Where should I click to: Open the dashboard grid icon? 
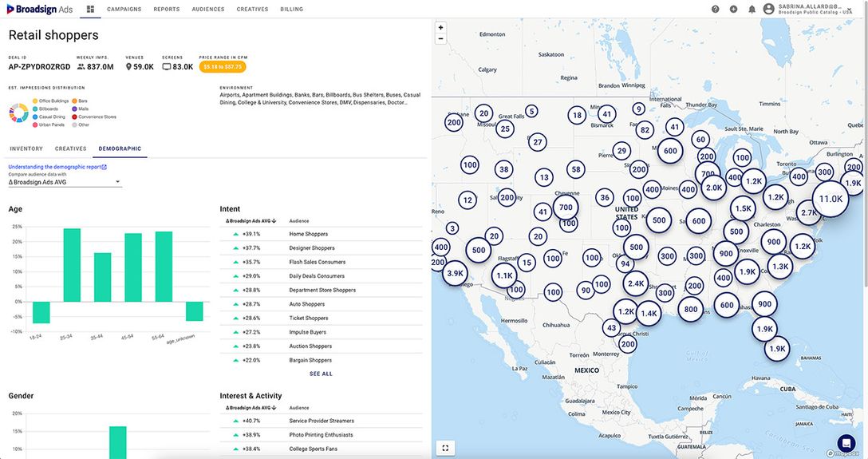pos(90,9)
